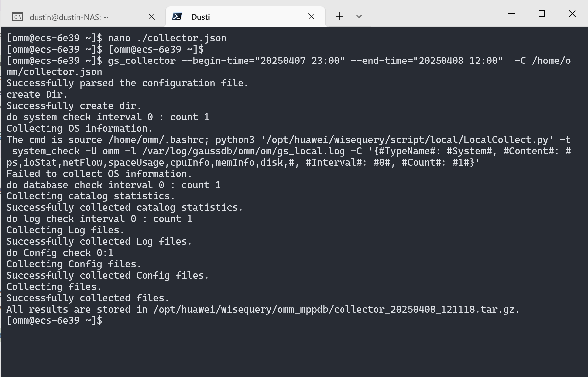The height and width of the screenshot is (377, 588).
Task: Maximize the terminal window
Action: click(x=542, y=14)
